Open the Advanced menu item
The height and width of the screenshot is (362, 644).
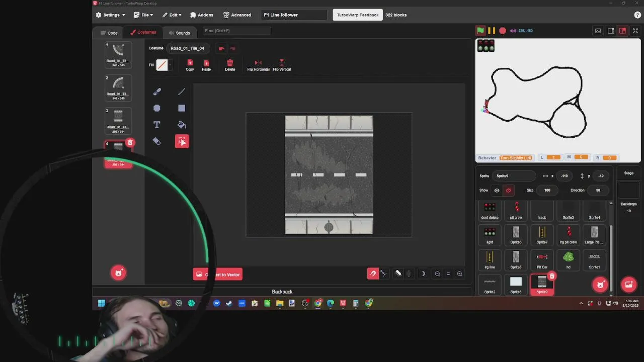tap(237, 15)
